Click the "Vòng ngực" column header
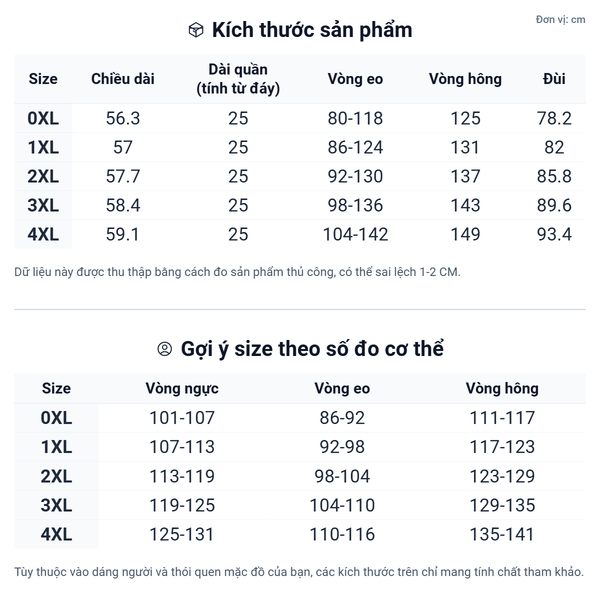 (x=181, y=388)
